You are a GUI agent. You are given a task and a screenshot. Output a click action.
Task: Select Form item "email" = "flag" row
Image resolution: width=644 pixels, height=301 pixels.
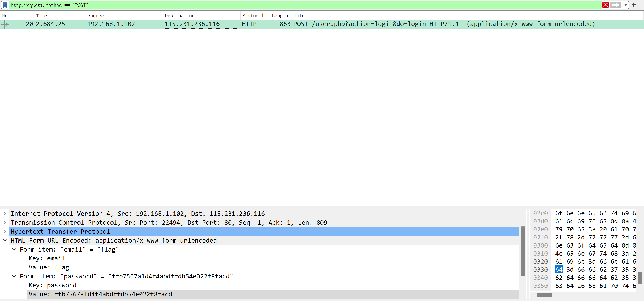269,250
